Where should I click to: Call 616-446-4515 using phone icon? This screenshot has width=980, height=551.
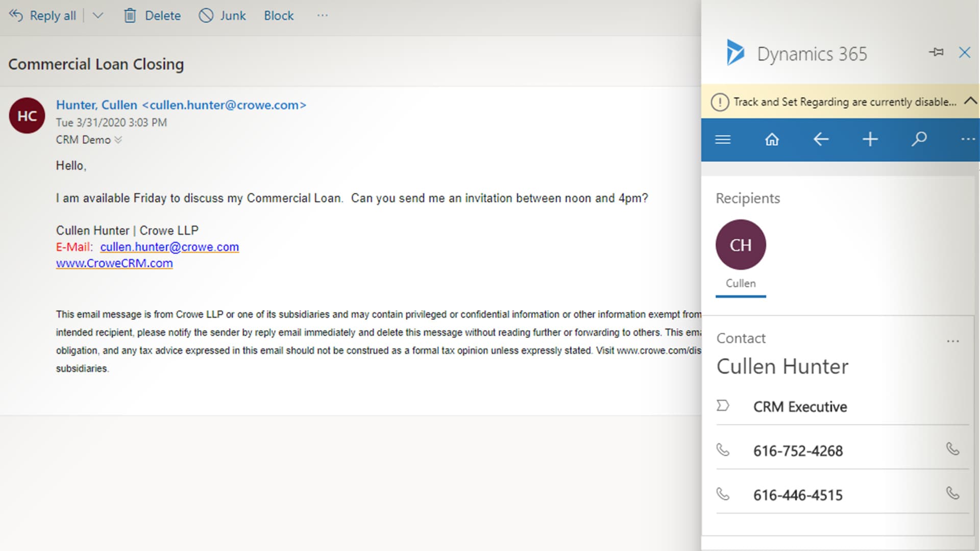[952, 493]
